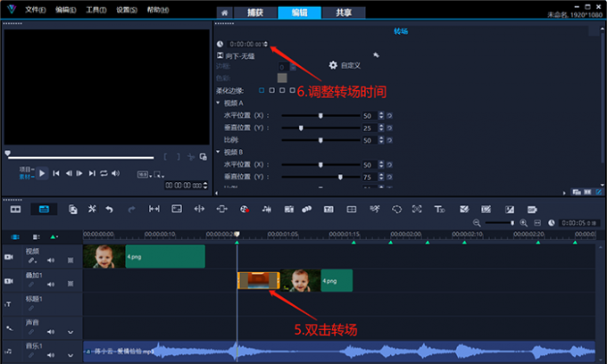Screen dimensions: 607x364
Task: Zoom out timeline with magnifier minus icon
Action: coord(477,222)
